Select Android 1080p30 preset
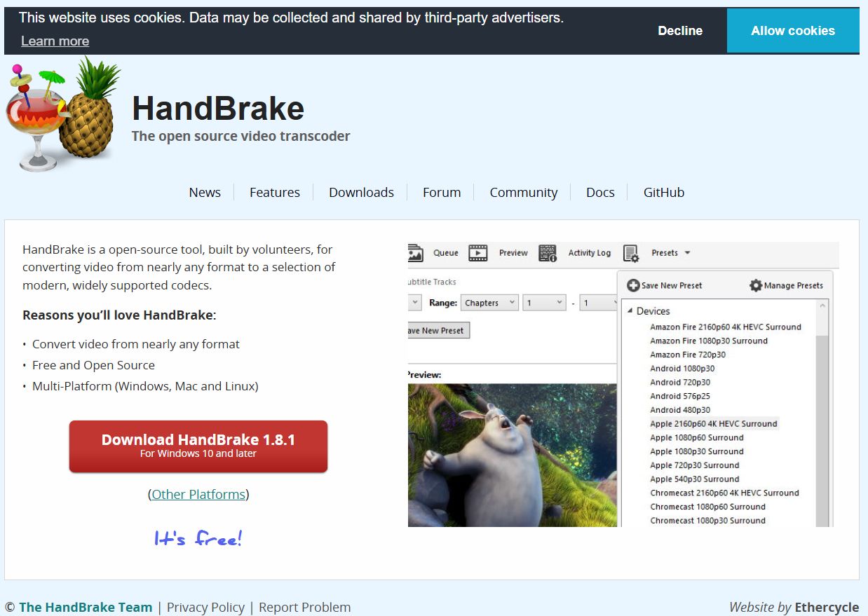The width and height of the screenshot is (868, 616). [x=682, y=368]
